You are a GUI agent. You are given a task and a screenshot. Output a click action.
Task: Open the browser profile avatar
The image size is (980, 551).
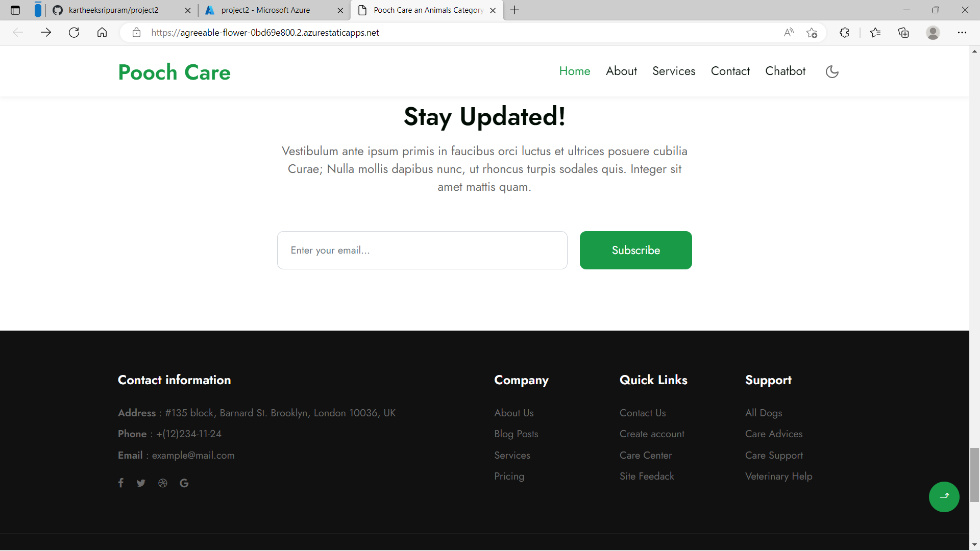933,33
